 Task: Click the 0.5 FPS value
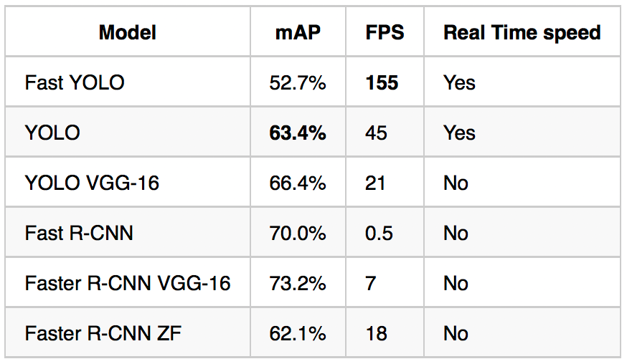coord(379,233)
